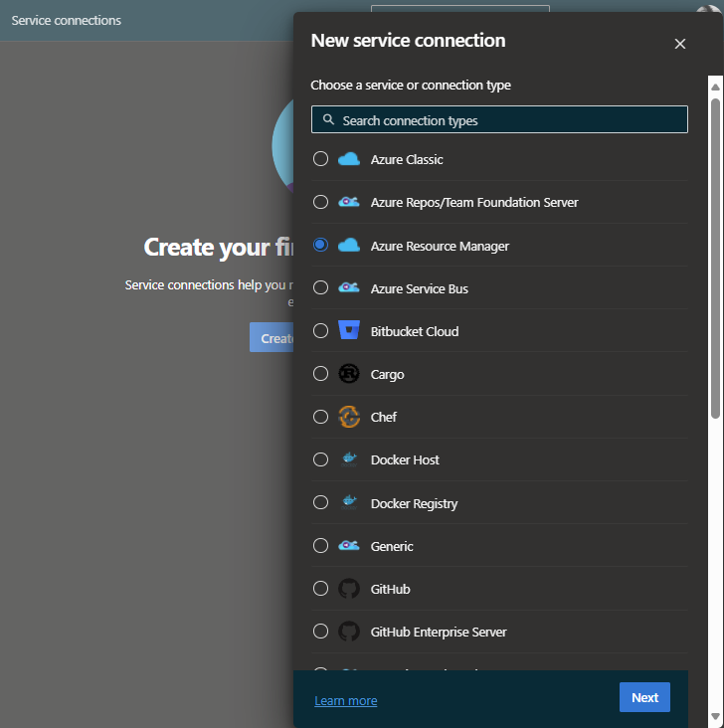This screenshot has height=728, width=724.
Task: Click the GitHub Enterprise Server octocat icon
Action: pos(349,632)
